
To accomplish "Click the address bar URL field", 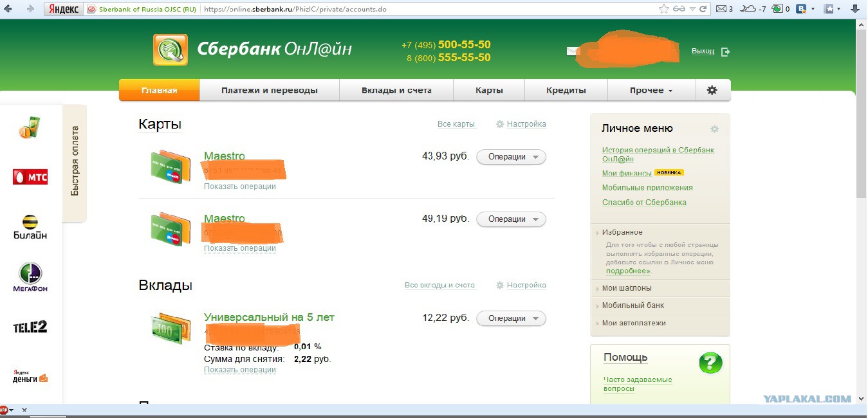I will tap(425, 10).
